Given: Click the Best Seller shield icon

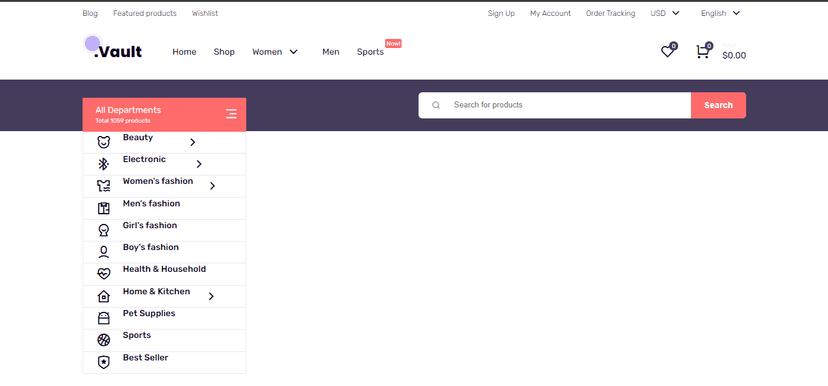Looking at the screenshot, I should click(x=104, y=362).
